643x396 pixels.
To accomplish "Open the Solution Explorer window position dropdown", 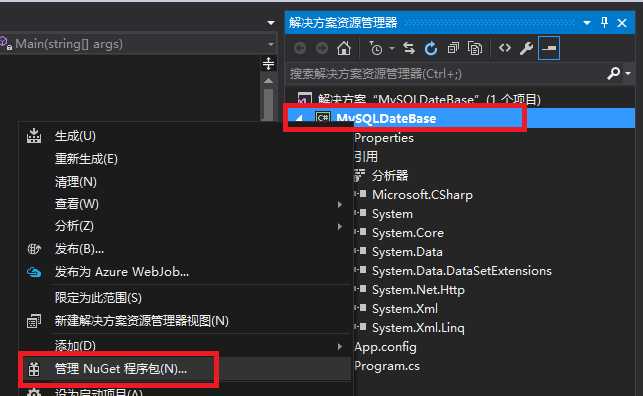I will tap(587, 23).
